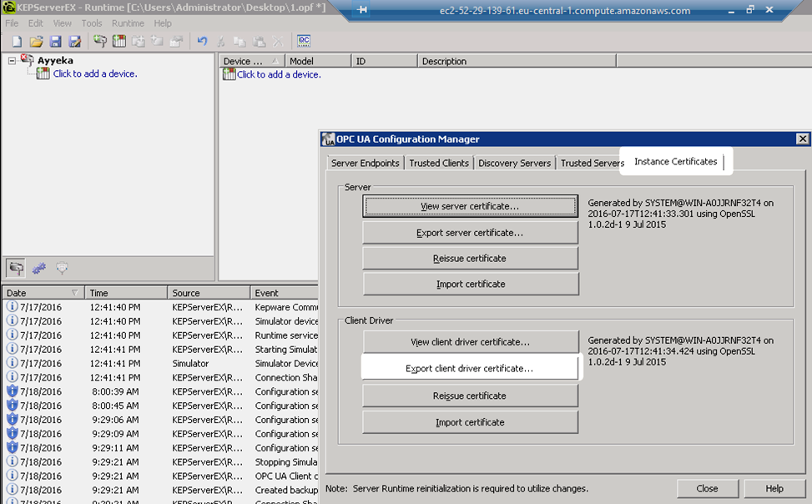Select the Instance Certificates tab
The image size is (812, 504).
(676, 162)
